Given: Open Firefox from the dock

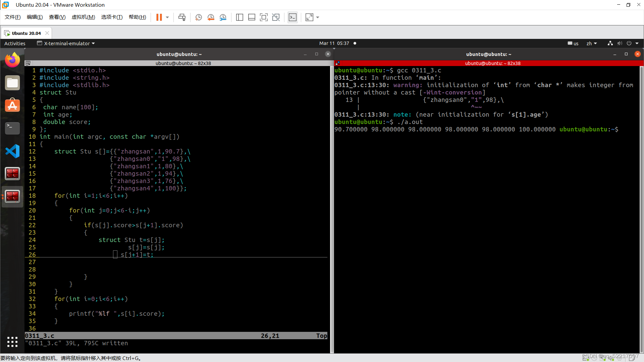Looking at the screenshot, I should (12, 60).
